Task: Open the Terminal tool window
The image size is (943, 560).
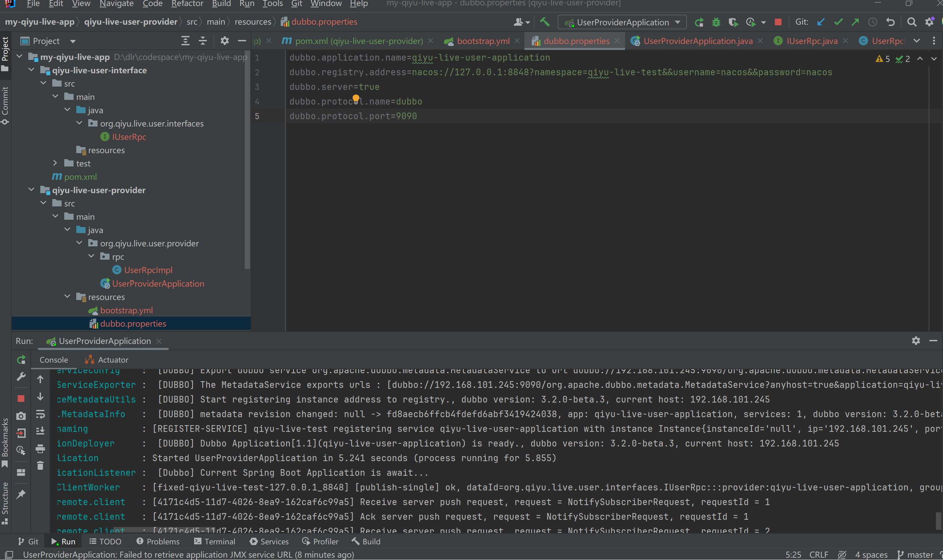Action: point(215,541)
